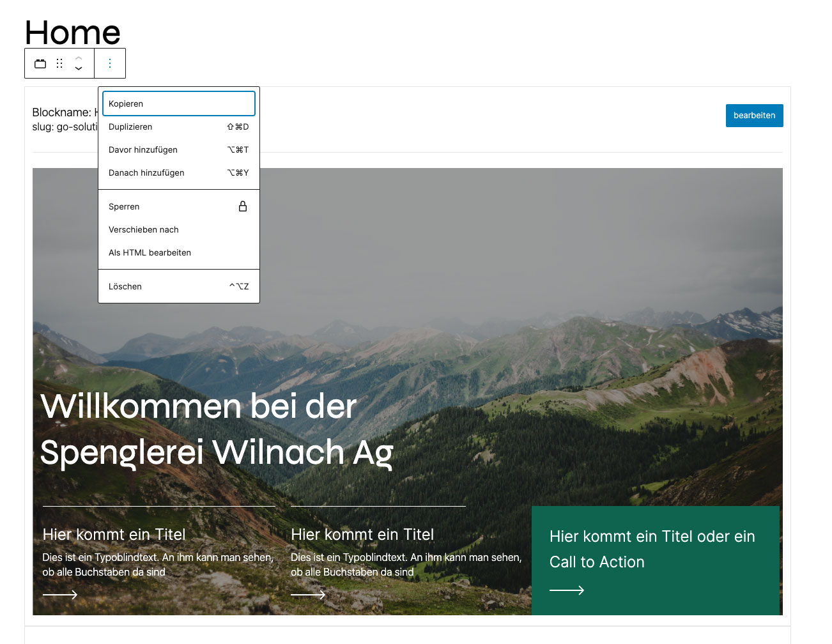Click arrow in the green Call to Action box

(567, 590)
